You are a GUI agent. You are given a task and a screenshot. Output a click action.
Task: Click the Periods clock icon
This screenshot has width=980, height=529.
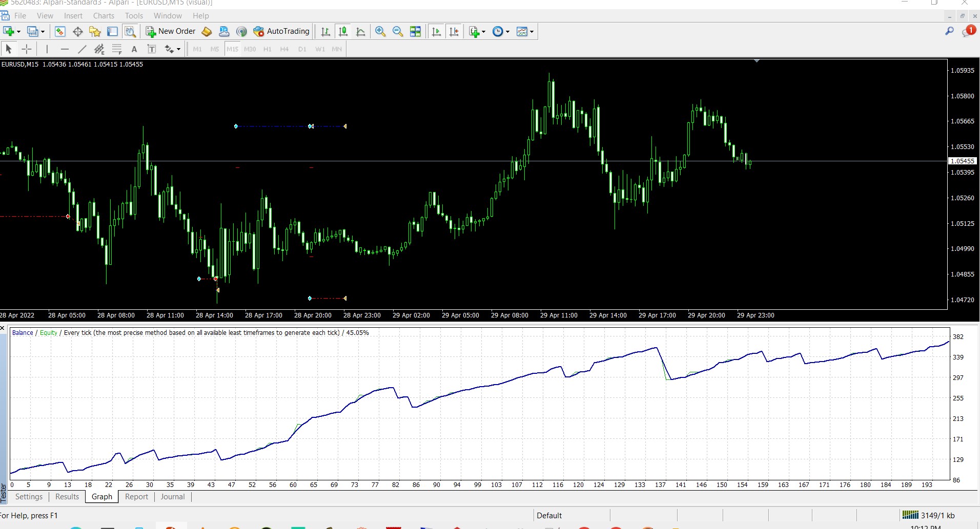pyautogui.click(x=498, y=32)
